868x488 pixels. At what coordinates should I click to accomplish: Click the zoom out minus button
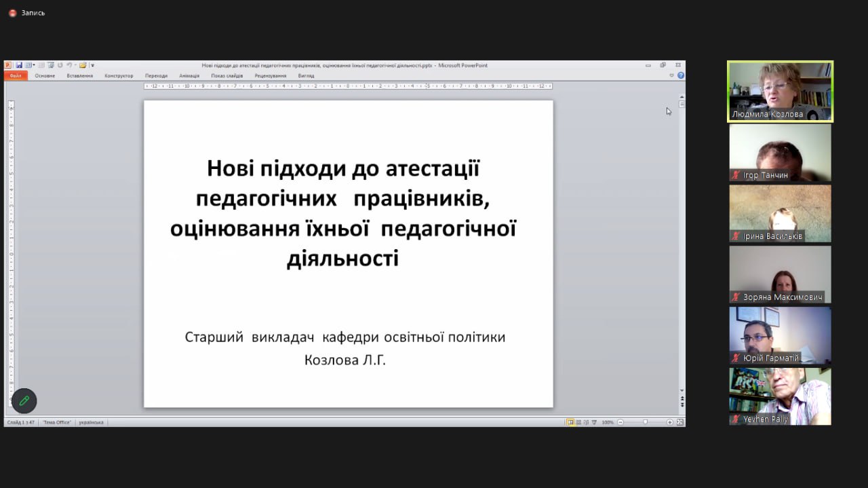click(x=619, y=422)
